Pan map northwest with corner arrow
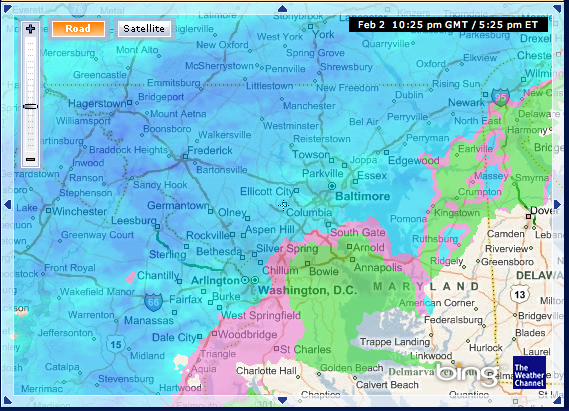This screenshot has height=411, width=569. point(8,8)
